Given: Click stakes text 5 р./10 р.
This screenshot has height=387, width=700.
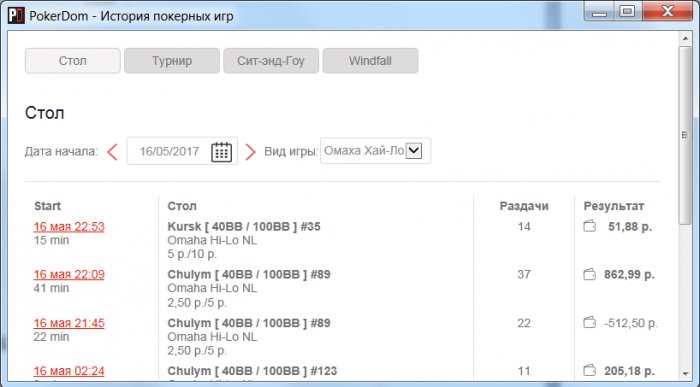Looking at the screenshot, I should [192, 254].
